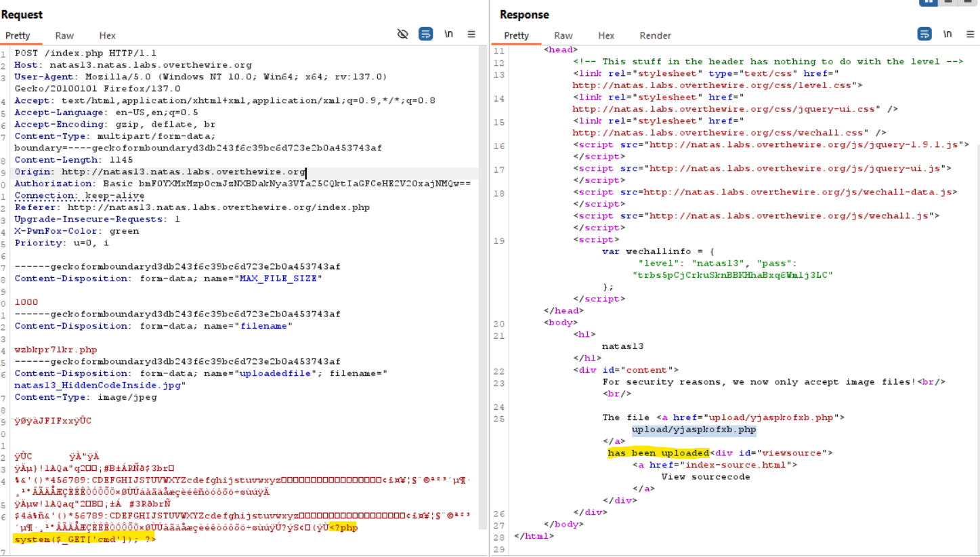
Task: Click selected upload/yjaspkofxb.php text in response
Action: tap(694, 430)
